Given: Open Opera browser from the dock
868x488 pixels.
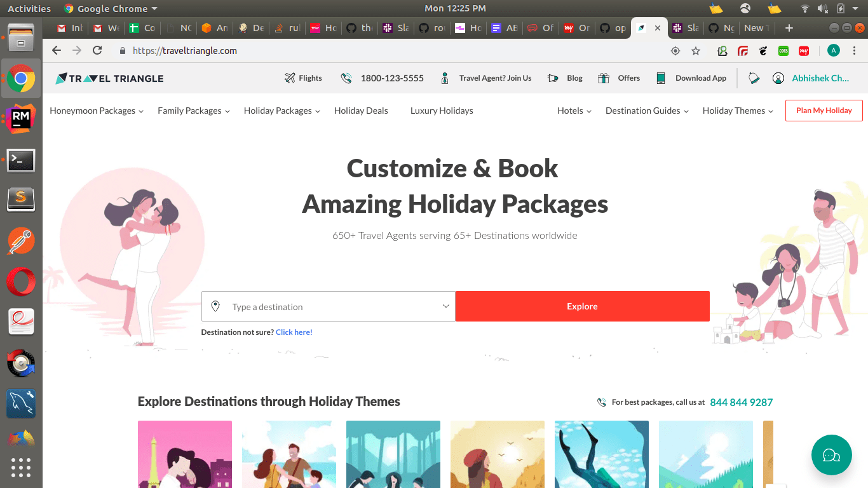Looking at the screenshot, I should pos(21,281).
